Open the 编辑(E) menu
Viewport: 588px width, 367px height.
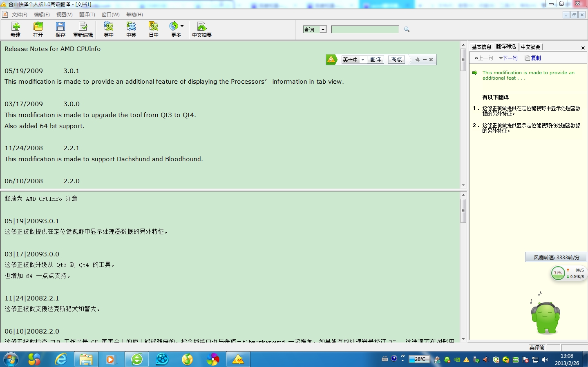(42, 15)
